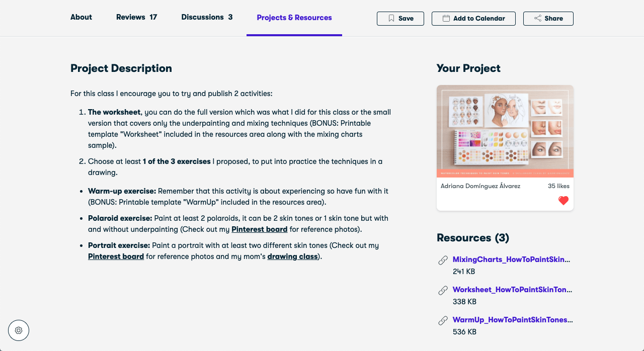Toggle the red heart like on project
644x351 pixels.
pyautogui.click(x=563, y=201)
